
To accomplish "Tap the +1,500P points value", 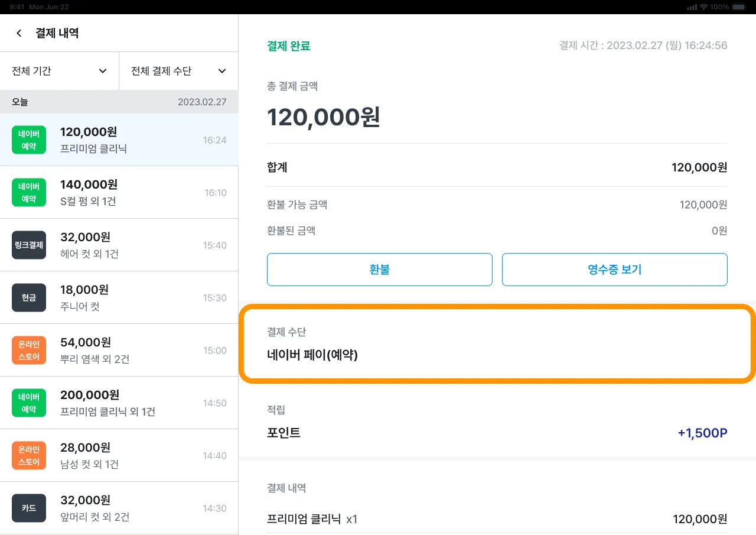I will (702, 433).
